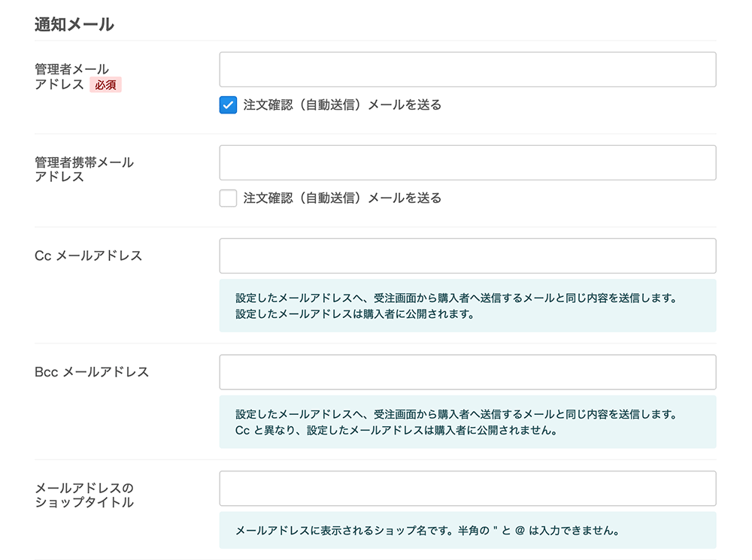Click 注文確認（自動送信）メールを送る label under 管理者メールアドレス
752x560 pixels.
(x=342, y=105)
